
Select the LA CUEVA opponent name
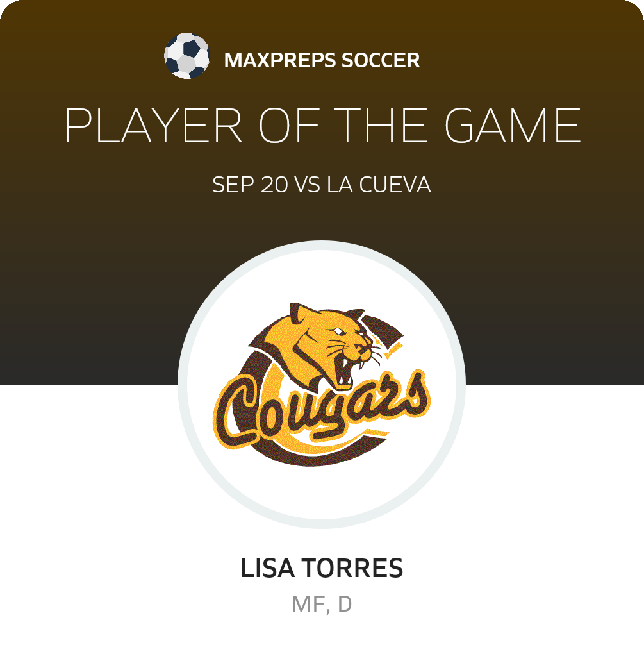378,185
